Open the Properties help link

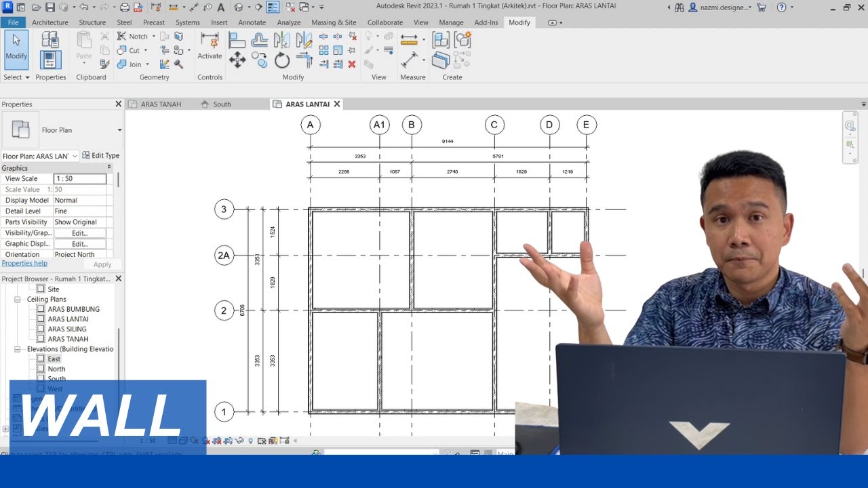[24, 263]
